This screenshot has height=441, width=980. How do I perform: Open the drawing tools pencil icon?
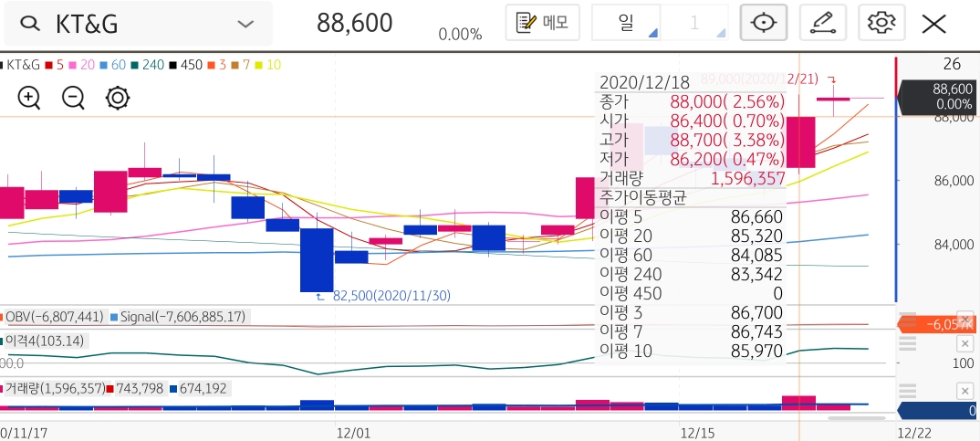pyautogui.click(x=823, y=23)
